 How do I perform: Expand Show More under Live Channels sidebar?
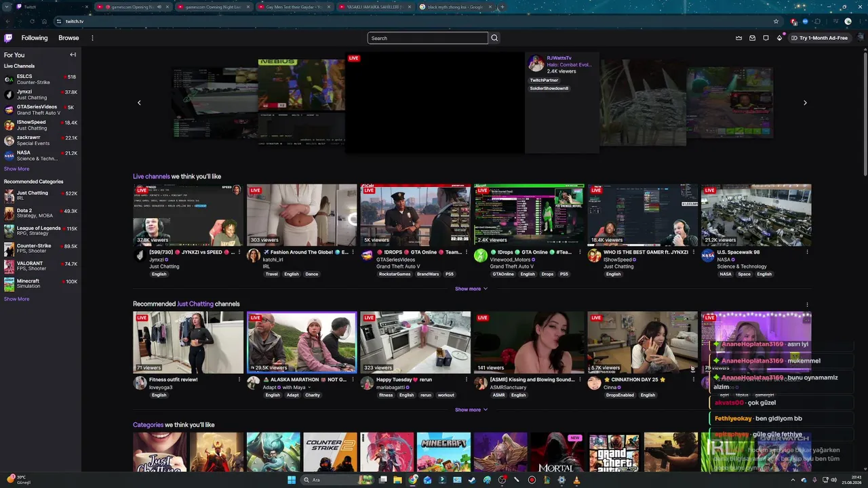[x=17, y=169]
